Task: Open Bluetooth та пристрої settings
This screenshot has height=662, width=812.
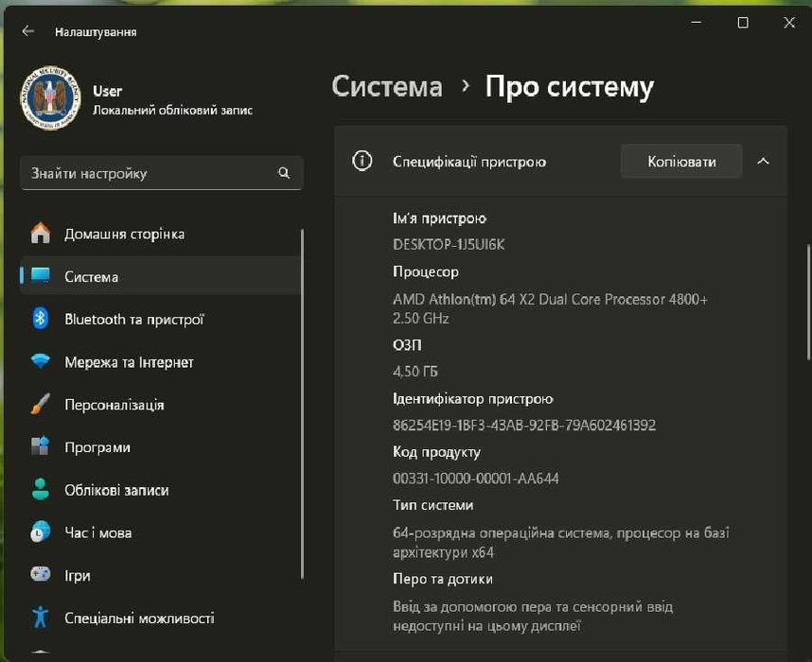Action: coord(161,320)
